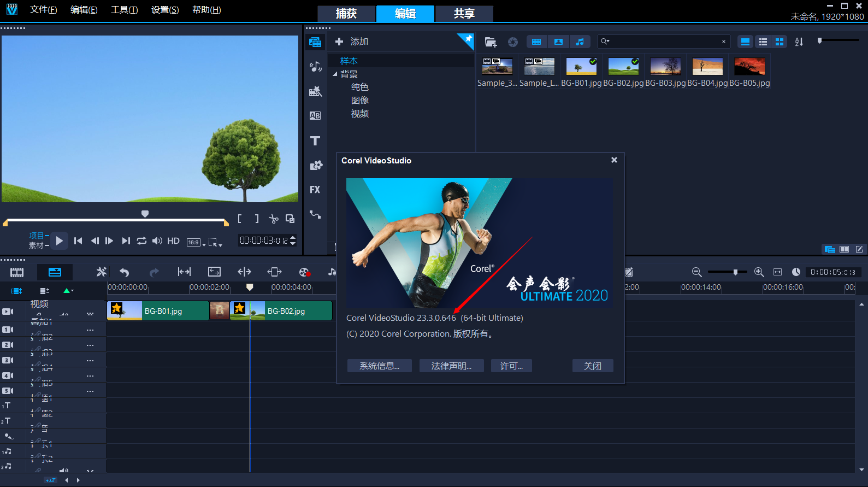Open the 工具(T) menu
This screenshot has height=487, width=868.
pyautogui.click(x=125, y=10)
